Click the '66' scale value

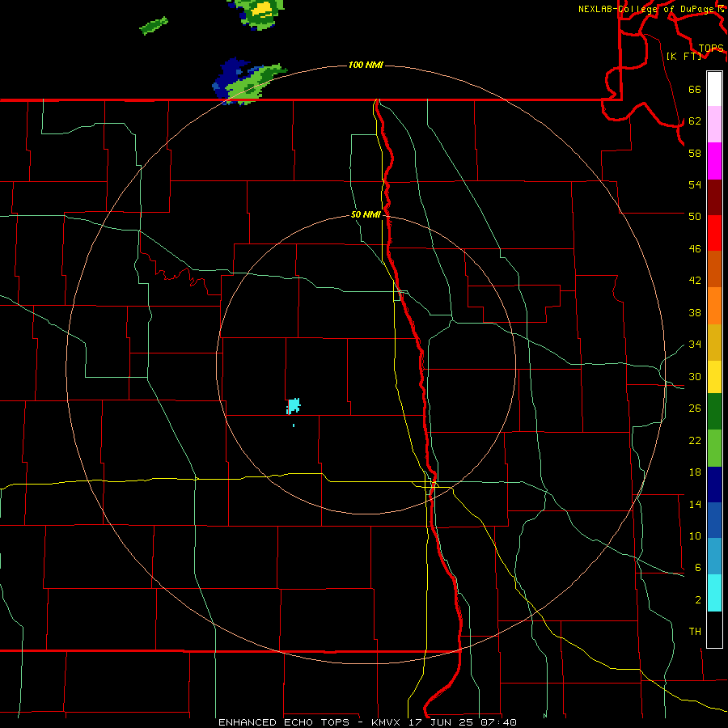695,89
